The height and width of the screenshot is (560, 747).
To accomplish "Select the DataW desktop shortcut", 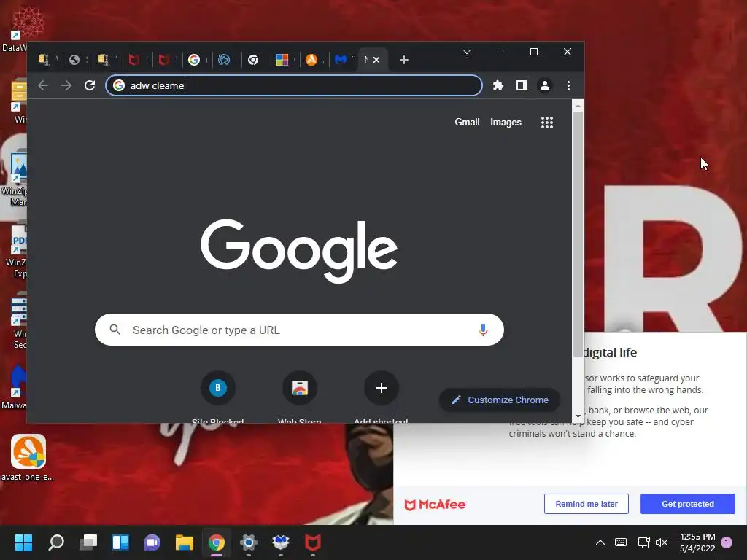I will point(14,28).
